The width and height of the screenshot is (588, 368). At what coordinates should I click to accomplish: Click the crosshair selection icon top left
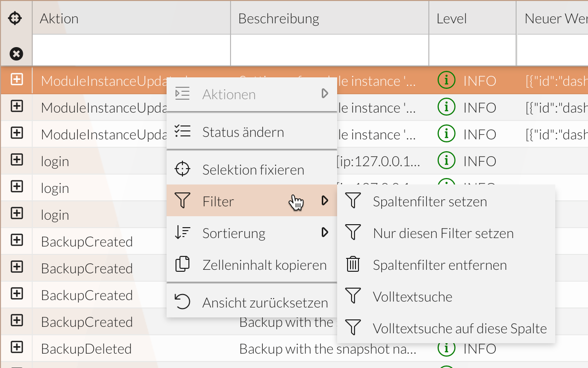click(16, 17)
